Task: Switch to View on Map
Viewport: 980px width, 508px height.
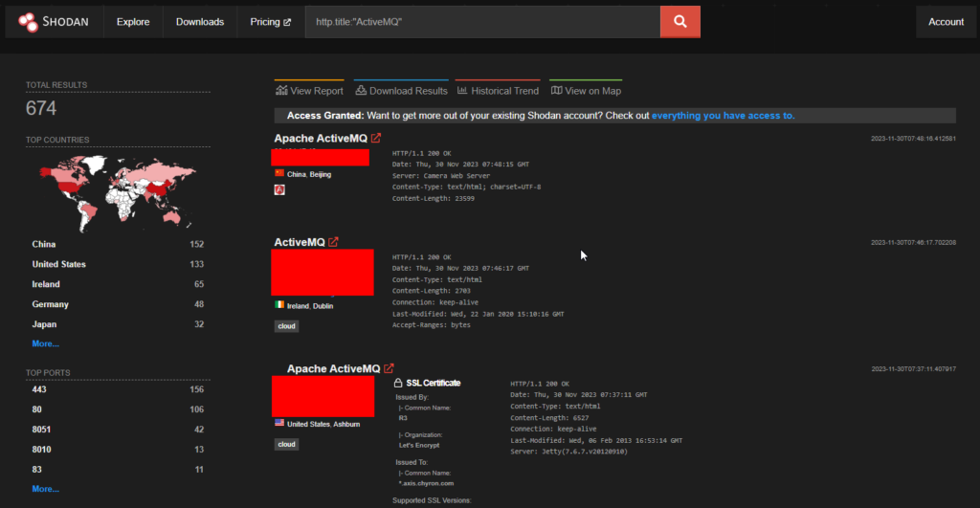Action: [x=586, y=91]
